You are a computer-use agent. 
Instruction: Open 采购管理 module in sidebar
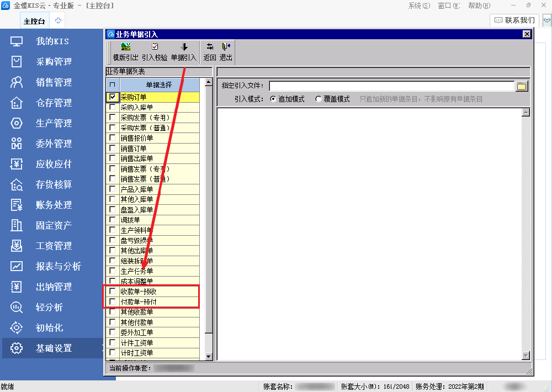[x=54, y=62]
